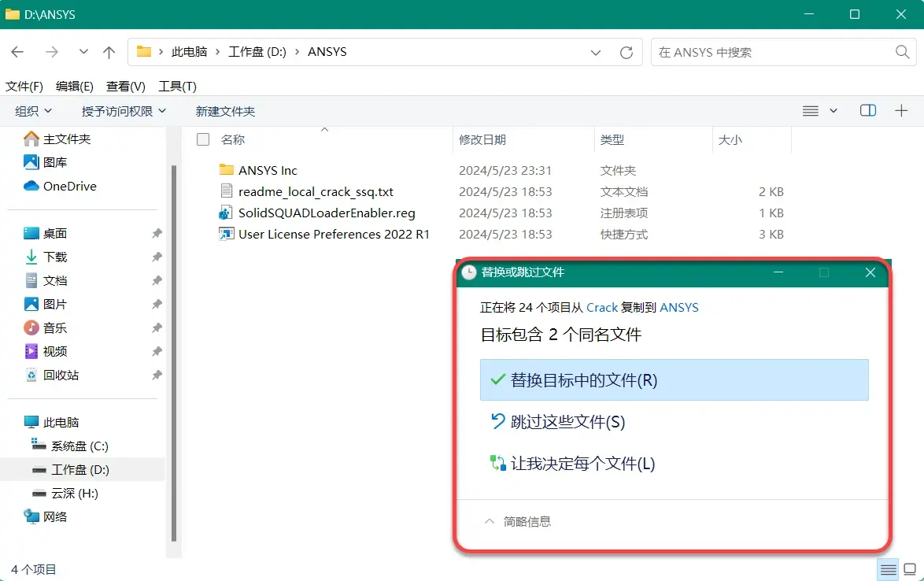Screen dimensions: 924x581
Task: Click 新建文件夹 button
Action: (225, 111)
